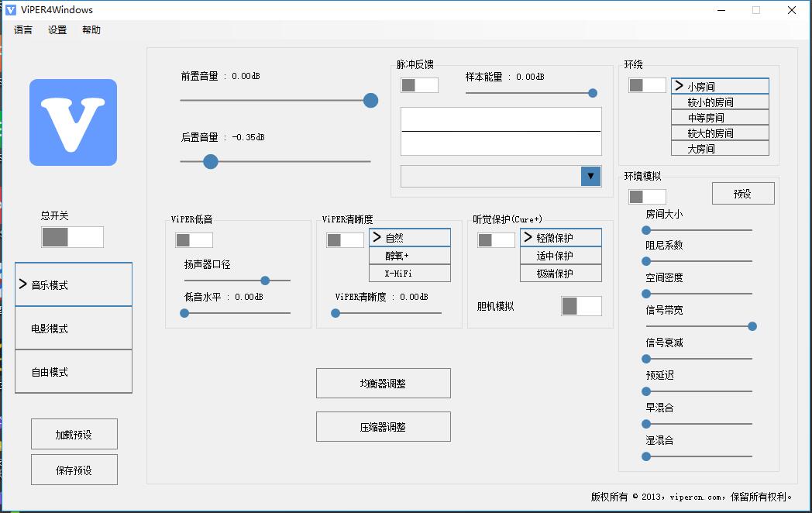Toggle the 总开关 master power switch
The image size is (812, 513).
72,237
